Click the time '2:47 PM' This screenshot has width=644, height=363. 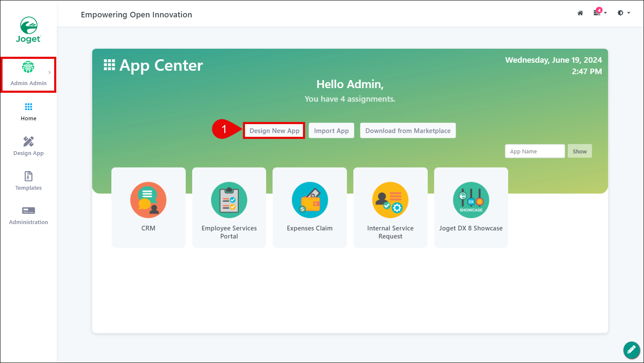click(587, 71)
